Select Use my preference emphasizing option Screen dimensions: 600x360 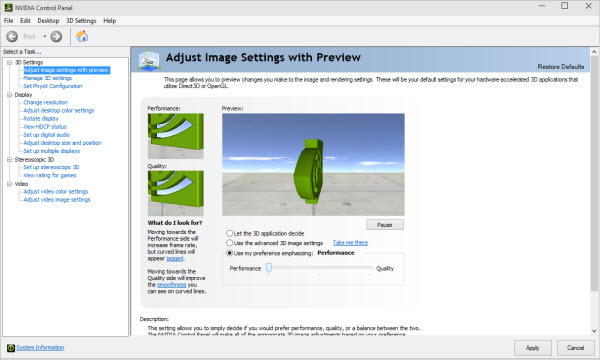(x=229, y=253)
